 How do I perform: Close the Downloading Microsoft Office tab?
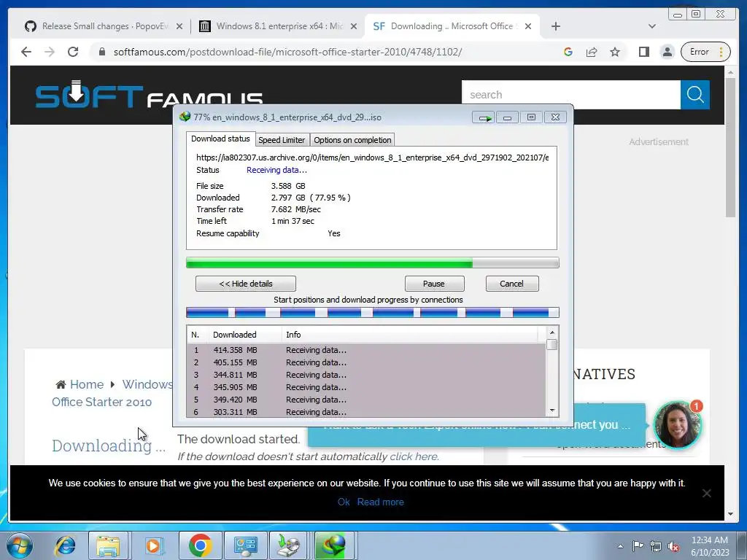point(528,27)
